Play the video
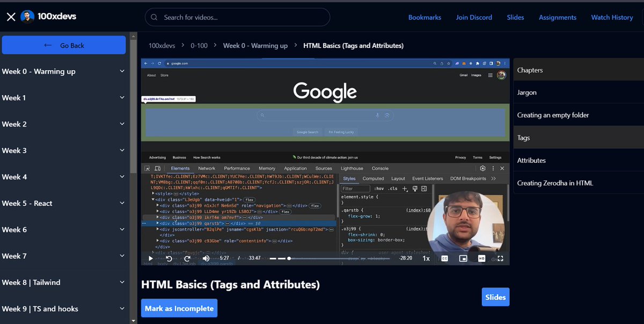 [150, 258]
